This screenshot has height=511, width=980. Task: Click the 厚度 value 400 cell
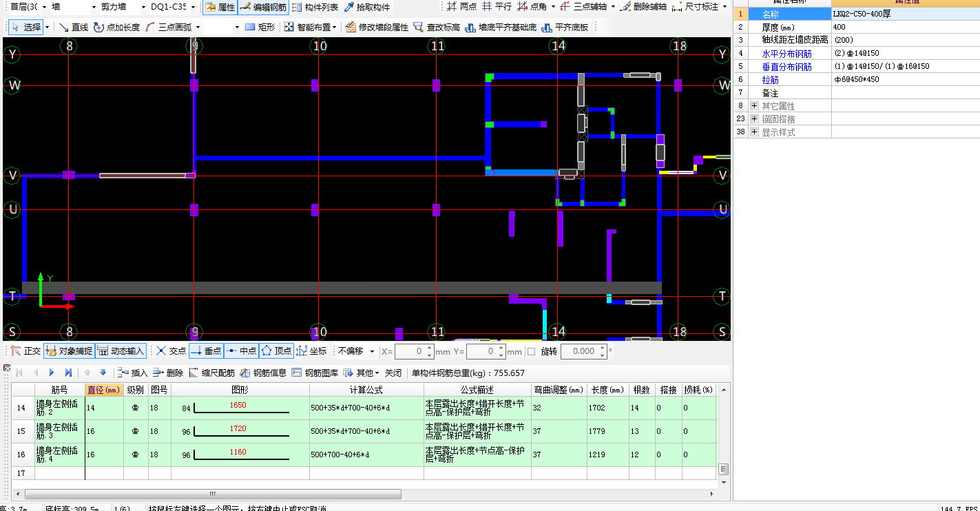[x=906, y=27]
